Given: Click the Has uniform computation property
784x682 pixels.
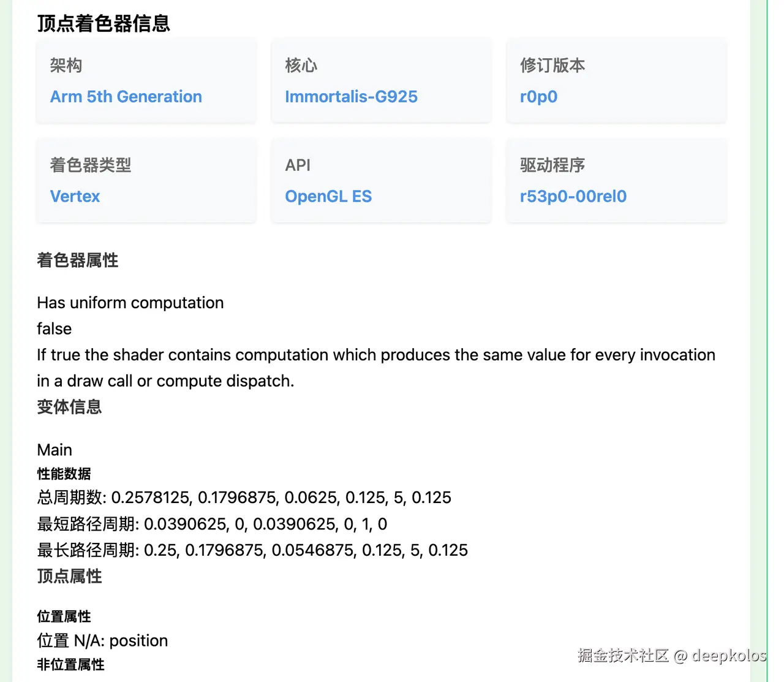Looking at the screenshot, I should click(130, 303).
